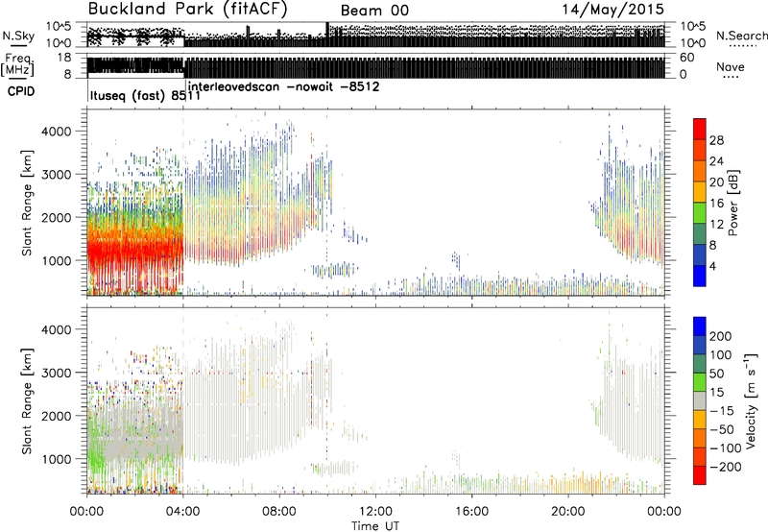The height and width of the screenshot is (532, 768).
Task: Click the '04:00' time axis label
Action: pos(183,512)
